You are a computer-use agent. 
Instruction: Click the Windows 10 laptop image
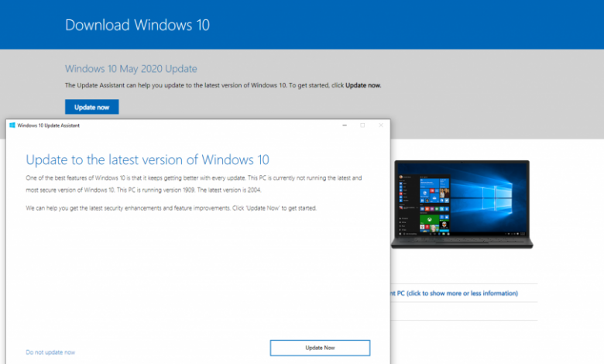[462, 204]
